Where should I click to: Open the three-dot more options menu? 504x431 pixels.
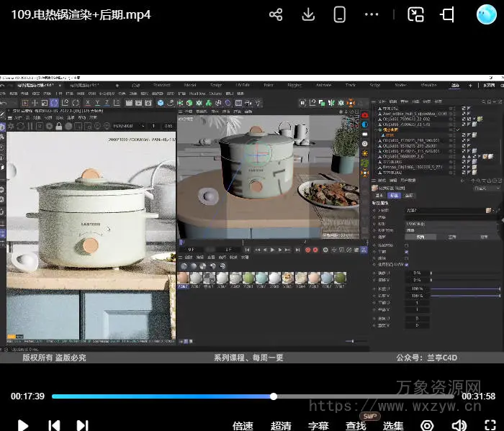tap(372, 14)
